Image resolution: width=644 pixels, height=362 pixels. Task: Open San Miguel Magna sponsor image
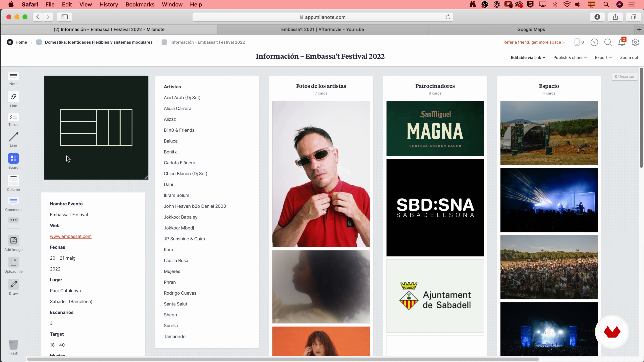[x=435, y=128]
